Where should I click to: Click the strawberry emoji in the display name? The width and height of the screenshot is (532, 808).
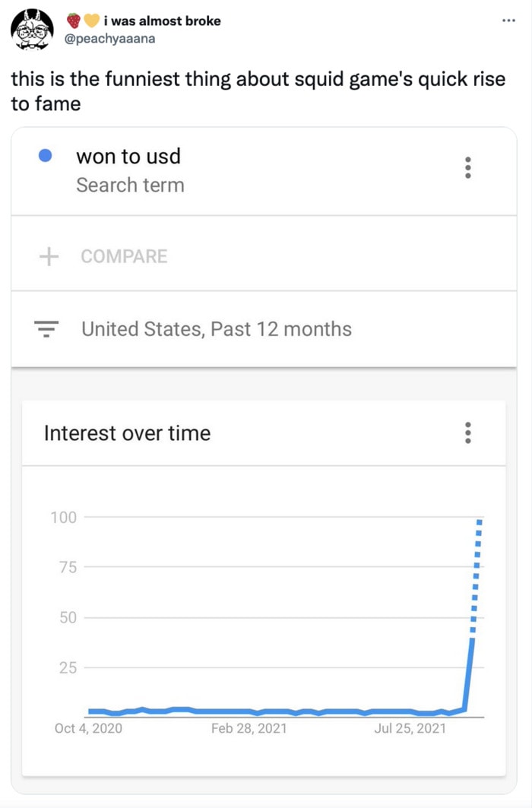click(74, 21)
